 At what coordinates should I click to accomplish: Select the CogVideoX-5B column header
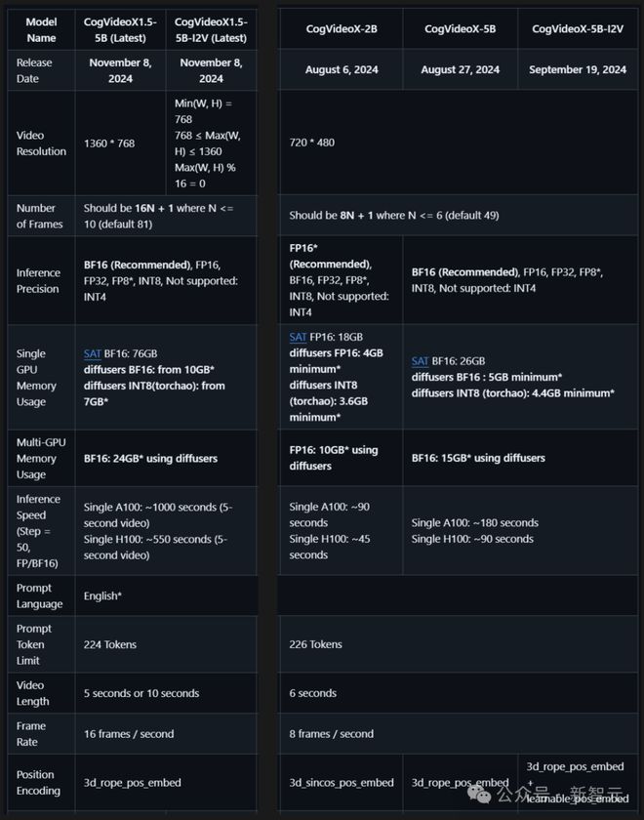[460, 29]
